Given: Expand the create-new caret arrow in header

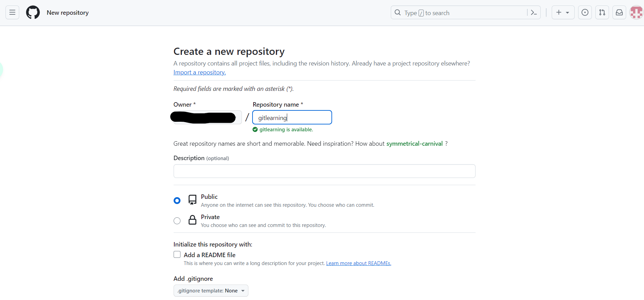Looking at the screenshot, I should click(x=567, y=13).
